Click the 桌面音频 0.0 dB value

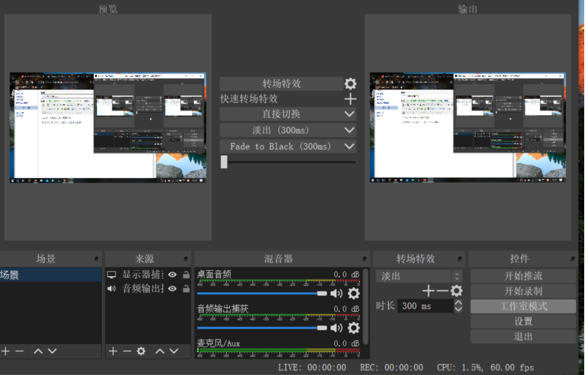tap(346, 274)
